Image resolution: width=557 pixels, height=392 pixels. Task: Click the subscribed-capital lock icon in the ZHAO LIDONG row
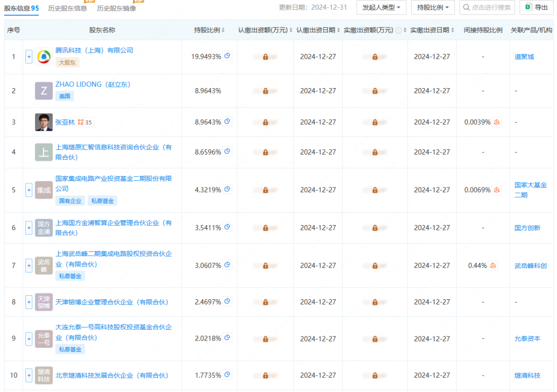click(x=266, y=91)
